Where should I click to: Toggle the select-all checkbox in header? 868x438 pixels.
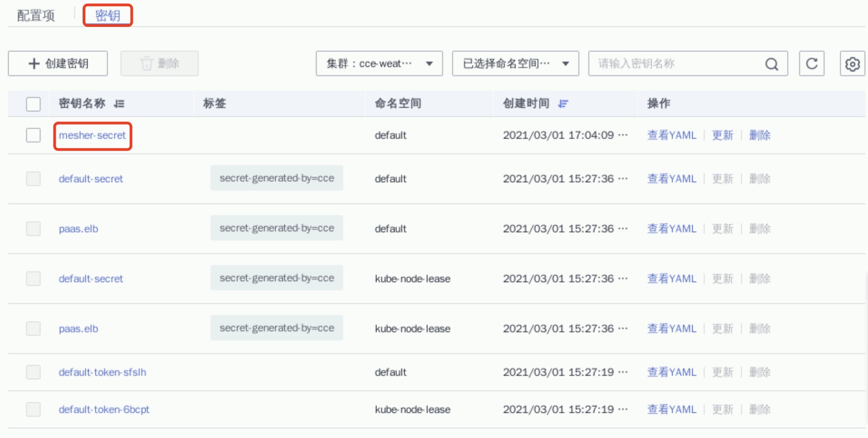(x=33, y=104)
